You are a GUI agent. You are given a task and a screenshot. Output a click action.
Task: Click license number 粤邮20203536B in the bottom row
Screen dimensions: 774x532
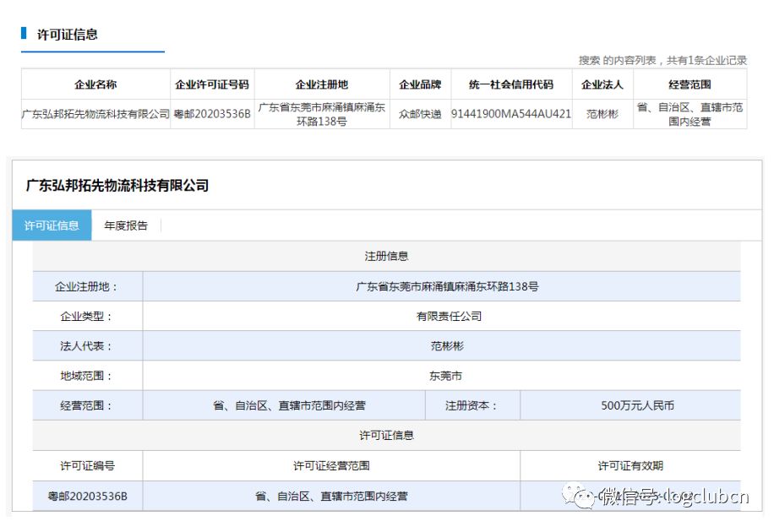(x=87, y=496)
